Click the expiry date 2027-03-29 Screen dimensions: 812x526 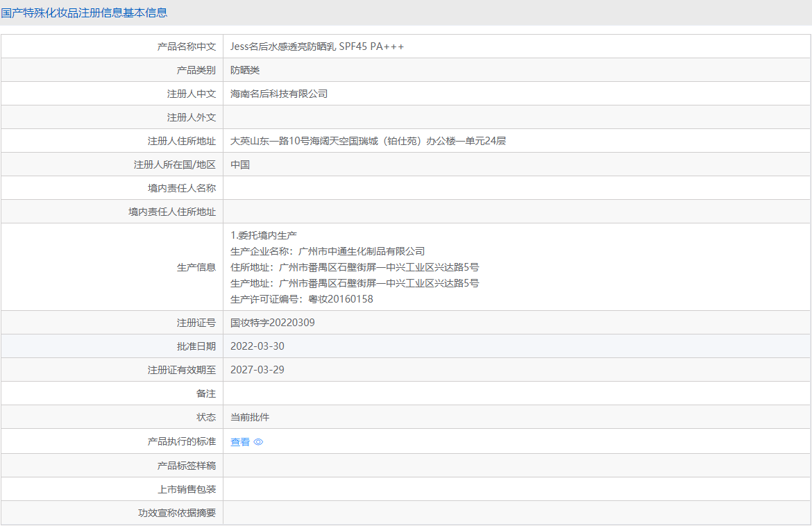point(257,370)
